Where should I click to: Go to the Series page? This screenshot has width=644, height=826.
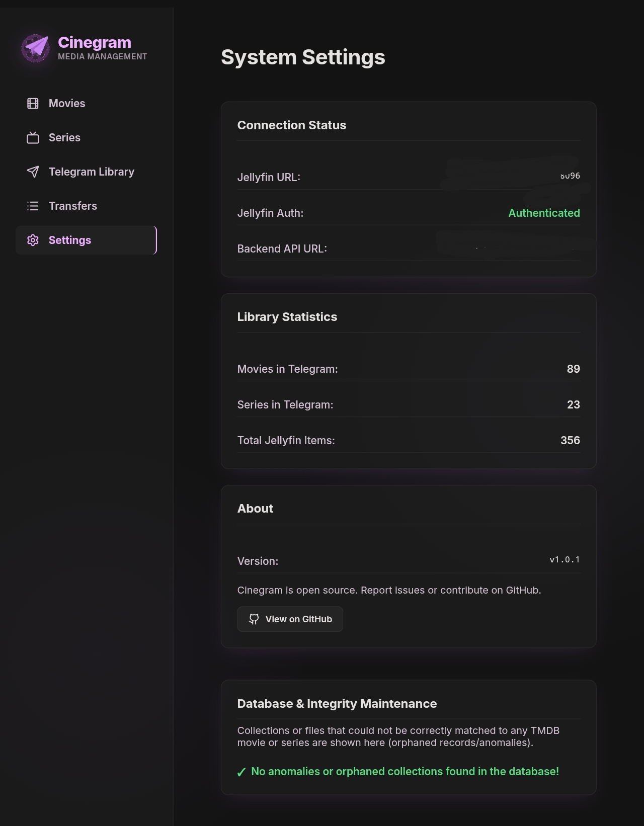(x=86, y=138)
